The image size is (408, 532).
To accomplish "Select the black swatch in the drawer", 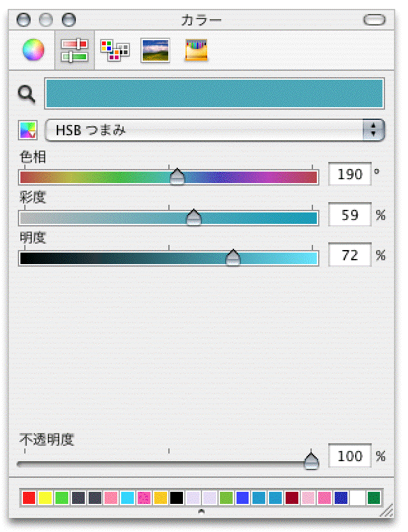I will click(x=177, y=498).
